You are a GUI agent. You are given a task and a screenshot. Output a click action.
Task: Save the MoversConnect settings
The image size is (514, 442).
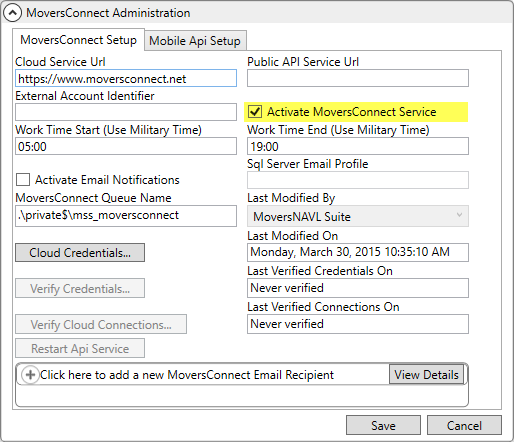pos(383,425)
